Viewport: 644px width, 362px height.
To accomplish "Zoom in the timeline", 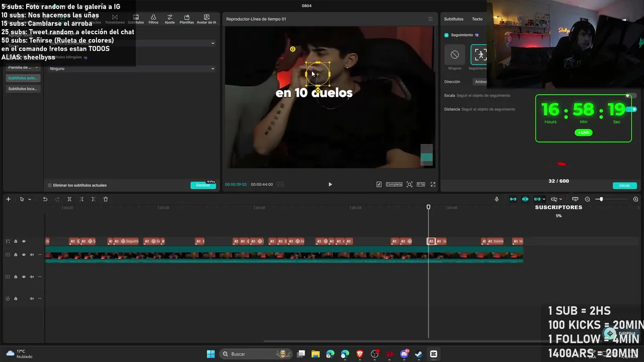I will click(x=635, y=199).
